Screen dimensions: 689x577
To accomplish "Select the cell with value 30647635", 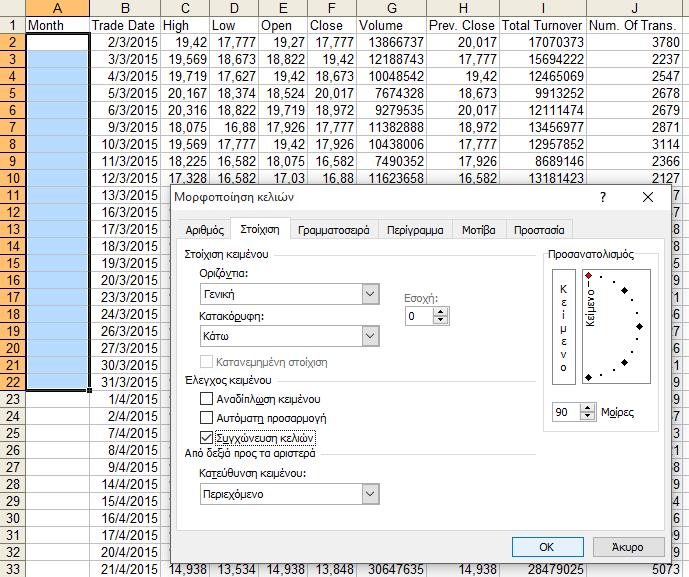I will (392, 569).
